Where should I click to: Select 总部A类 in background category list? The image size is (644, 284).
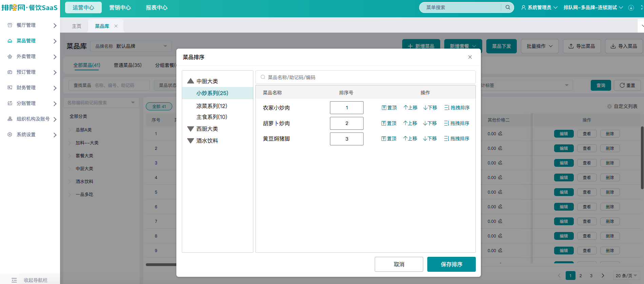pos(84,130)
